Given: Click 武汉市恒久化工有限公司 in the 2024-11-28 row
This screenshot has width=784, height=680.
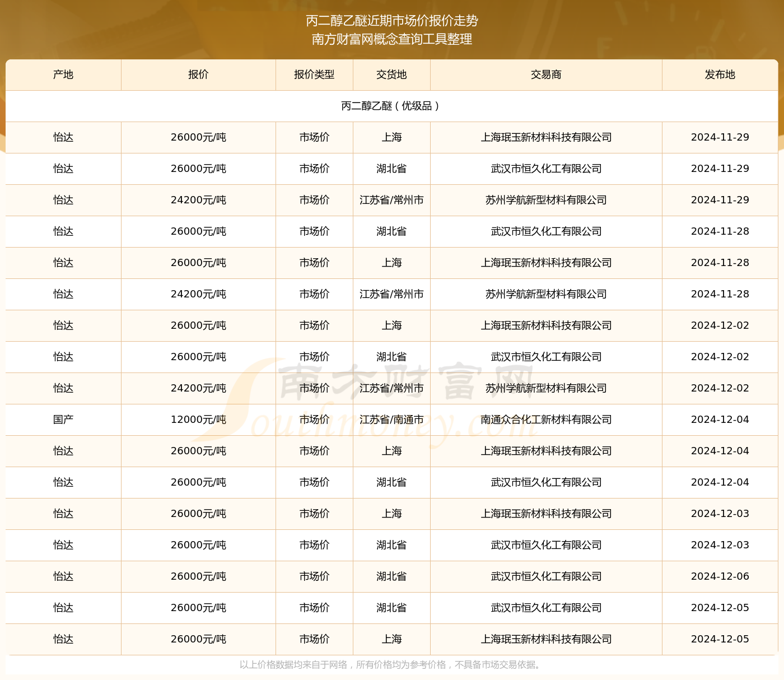Looking at the screenshot, I should tap(546, 231).
